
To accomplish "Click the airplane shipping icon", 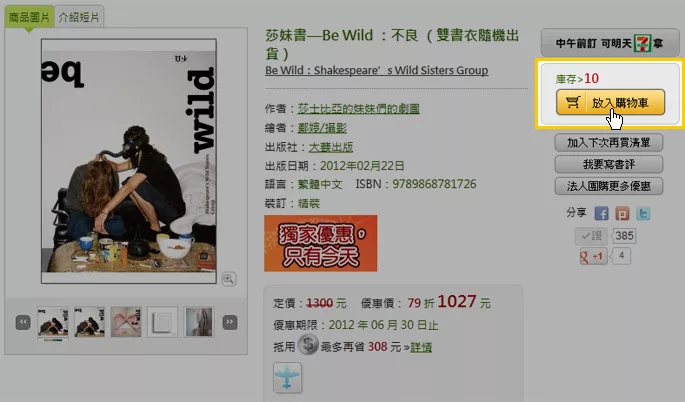I will [287, 378].
